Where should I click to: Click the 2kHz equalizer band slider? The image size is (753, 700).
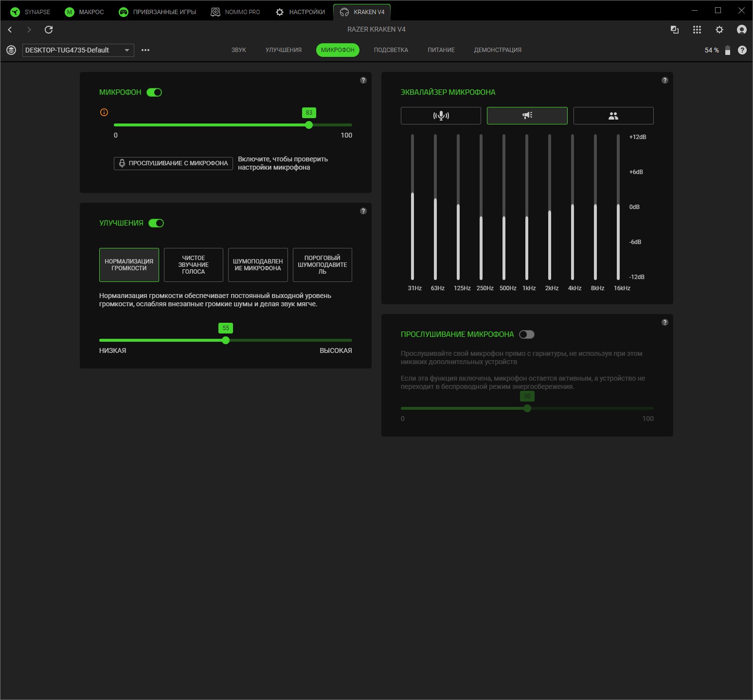point(550,207)
